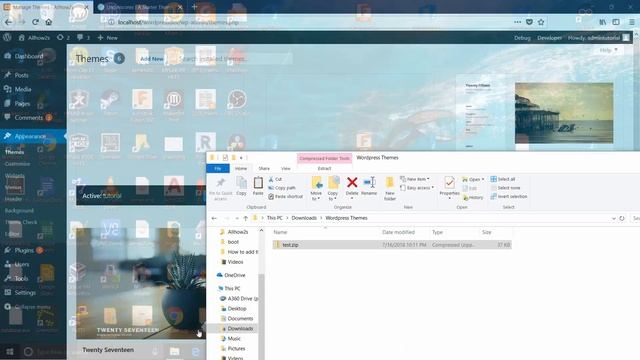Image resolution: width=640 pixels, height=360 pixels.
Task: Click the Copy path icon in ribbon
Action: [x=271, y=188]
